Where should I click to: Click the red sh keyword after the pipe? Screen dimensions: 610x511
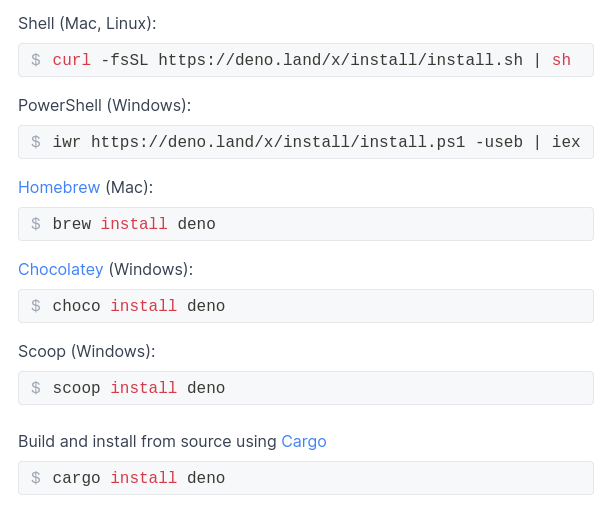click(x=561, y=60)
